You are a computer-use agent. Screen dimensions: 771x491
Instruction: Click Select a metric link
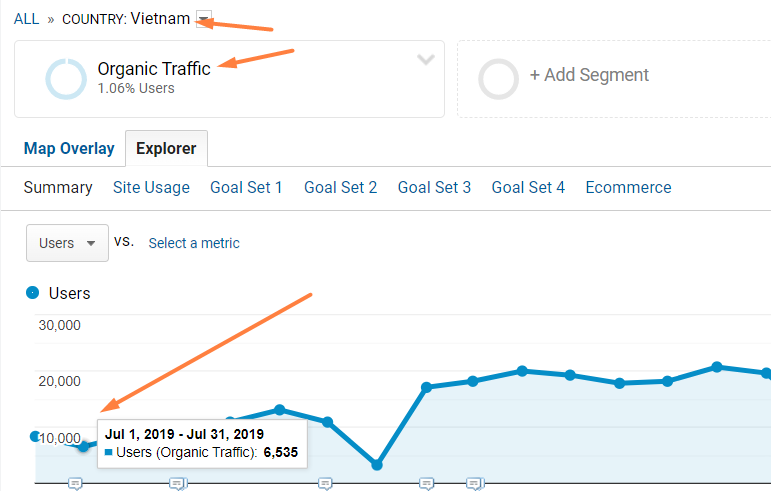point(194,243)
